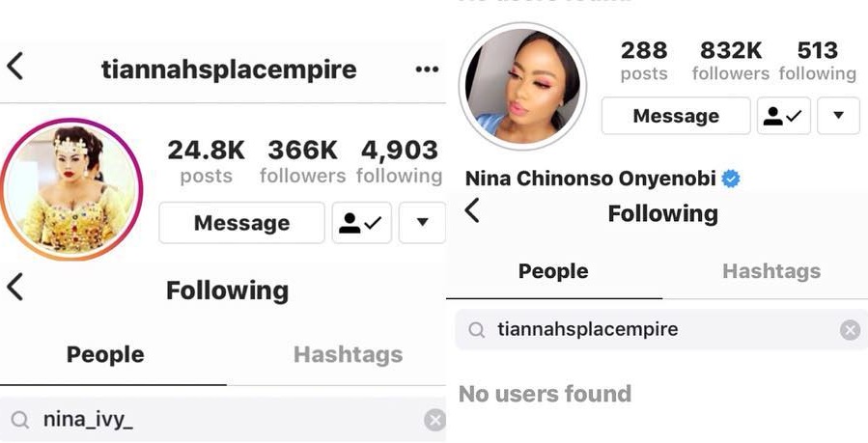Go back from left Following list
The height and width of the screenshot is (443, 868).
pyautogui.click(x=14, y=287)
